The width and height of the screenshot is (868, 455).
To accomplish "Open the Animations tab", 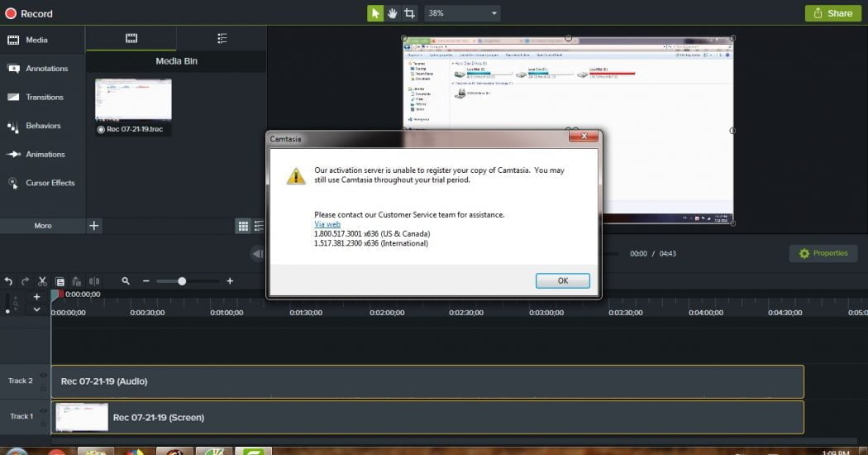I will 43,154.
